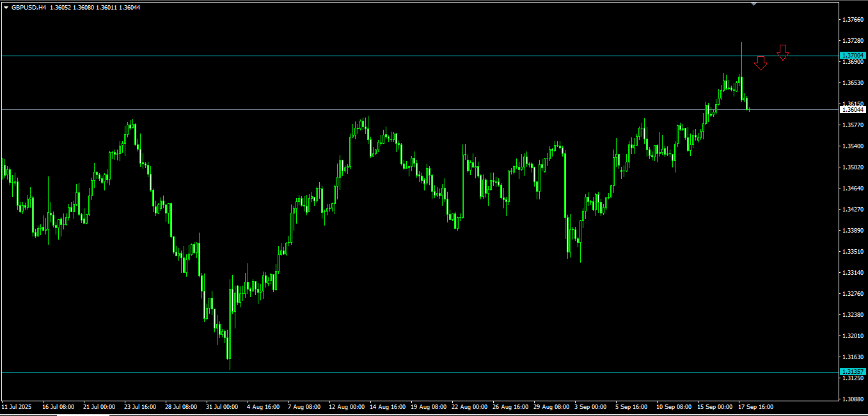Select the gray chart shift triangle marker
This screenshot has height=416, width=868.
754,4
